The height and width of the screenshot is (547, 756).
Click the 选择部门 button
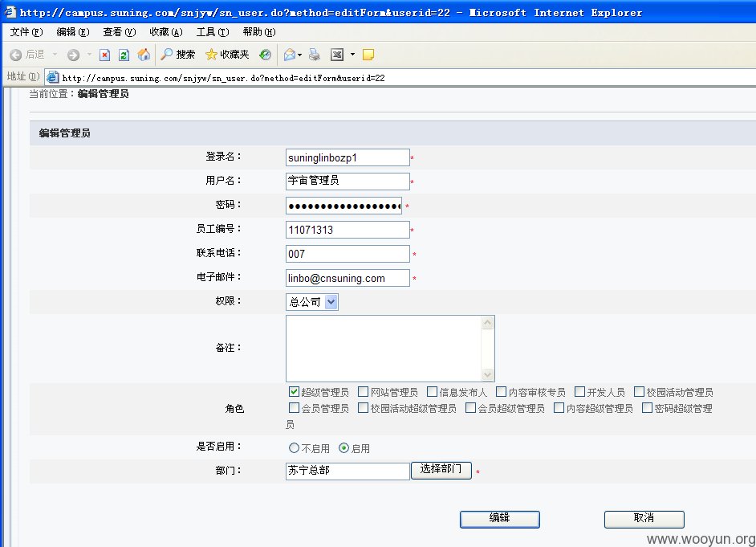pyautogui.click(x=441, y=471)
